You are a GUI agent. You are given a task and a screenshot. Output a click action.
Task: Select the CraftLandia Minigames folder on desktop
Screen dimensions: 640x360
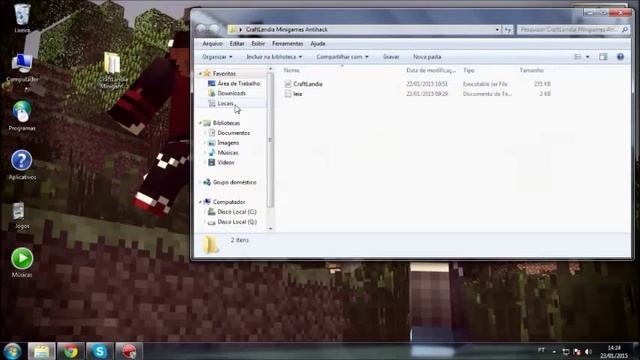click(x=112, y=69)
